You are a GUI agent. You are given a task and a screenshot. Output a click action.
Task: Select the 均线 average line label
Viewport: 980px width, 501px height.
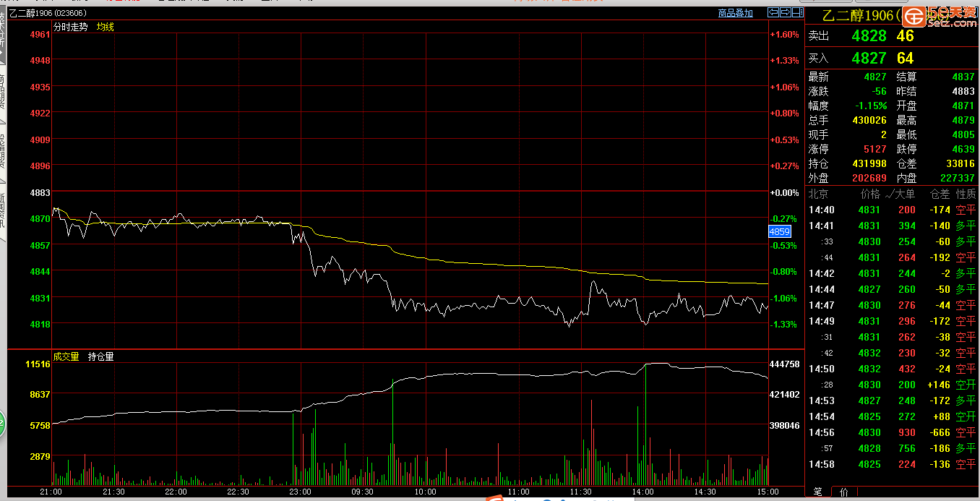[106, 27]
